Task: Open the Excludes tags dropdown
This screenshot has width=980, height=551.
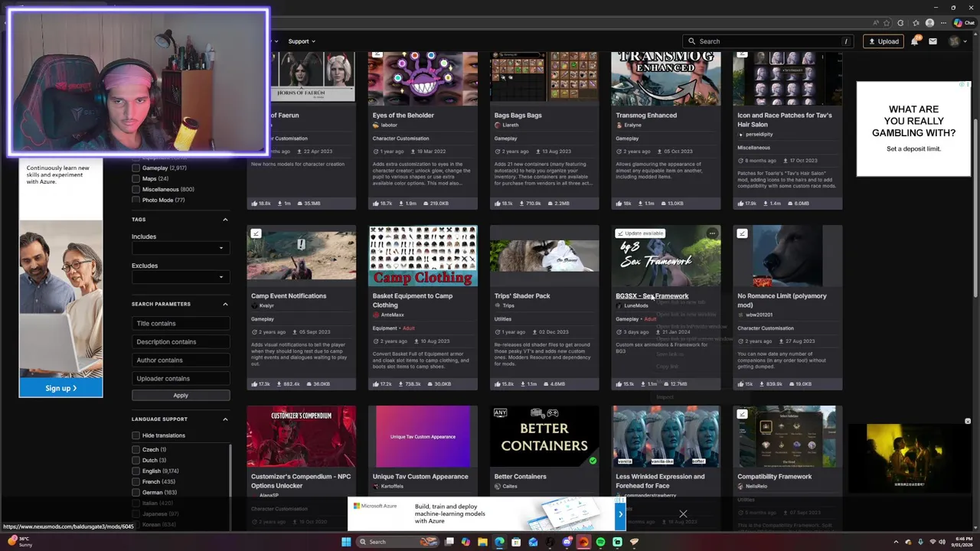Action: pos(180,277)
